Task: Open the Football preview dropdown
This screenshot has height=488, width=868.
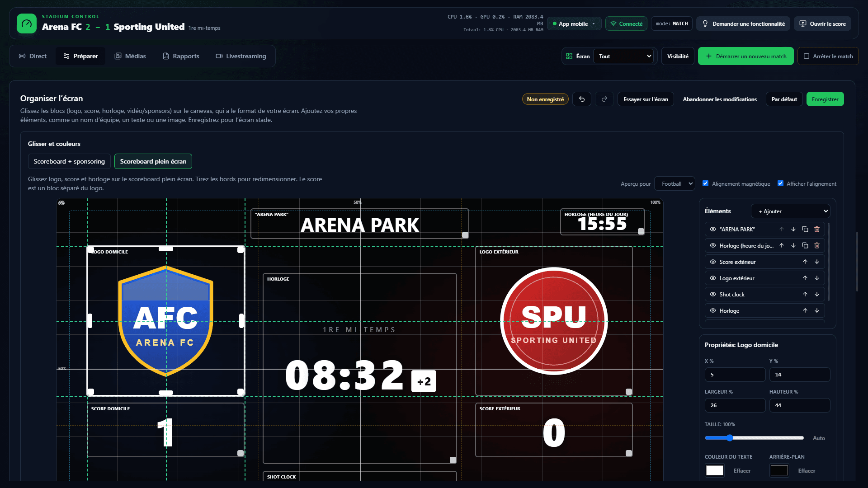Action: [x=675, y=183]
